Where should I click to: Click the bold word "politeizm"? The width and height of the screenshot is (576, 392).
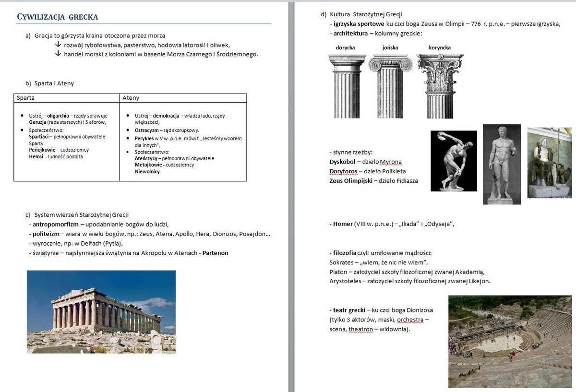pos(46,234)
